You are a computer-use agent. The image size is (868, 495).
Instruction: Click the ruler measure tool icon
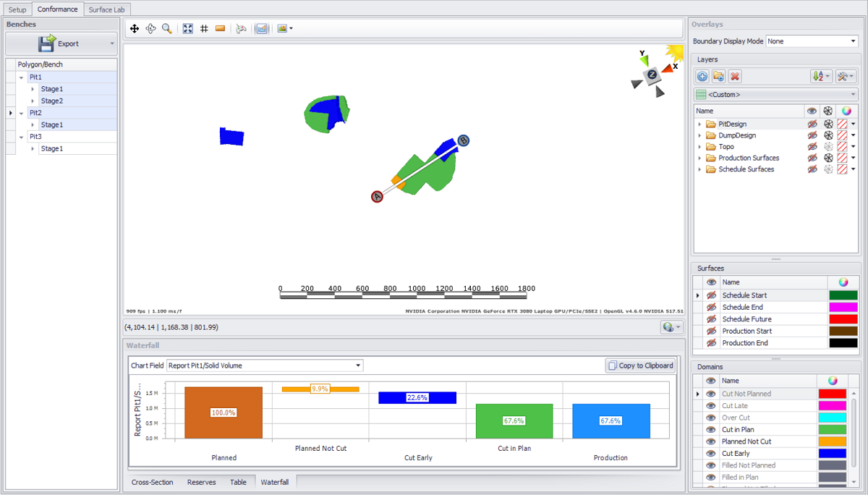point(221,29)
